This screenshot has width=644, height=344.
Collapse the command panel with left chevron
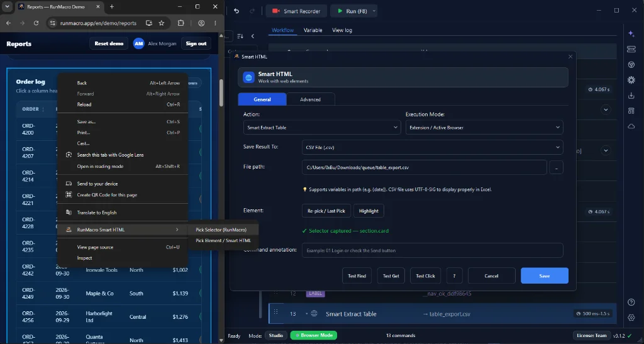(253, 36)
